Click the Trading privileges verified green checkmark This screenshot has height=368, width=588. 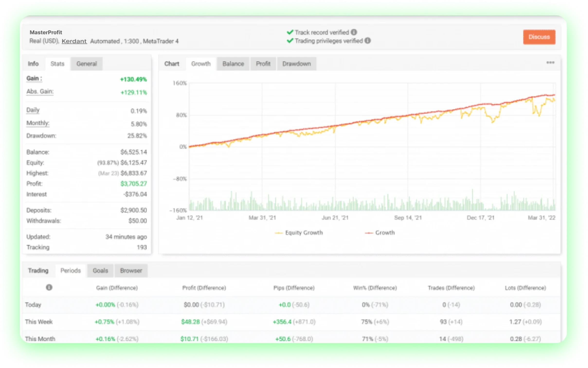coord(290,41)
